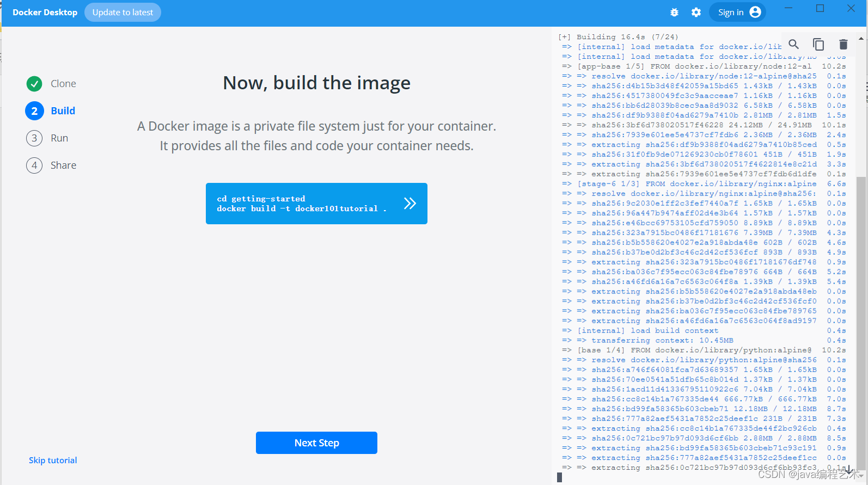Go to the Share step
This screenshot has height=485, width=868.
63,165
